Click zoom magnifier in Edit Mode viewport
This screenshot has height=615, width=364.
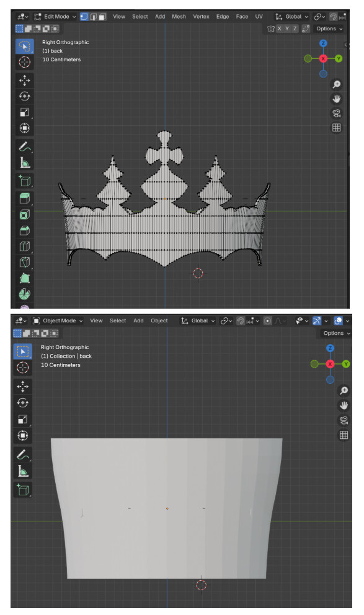click(x=336, y=84)
